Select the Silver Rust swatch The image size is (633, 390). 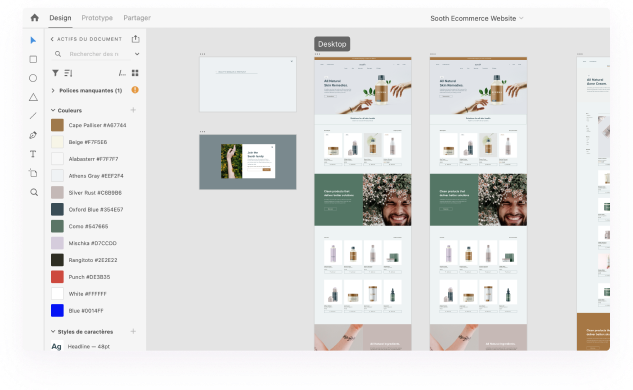[x=57, y=193]
